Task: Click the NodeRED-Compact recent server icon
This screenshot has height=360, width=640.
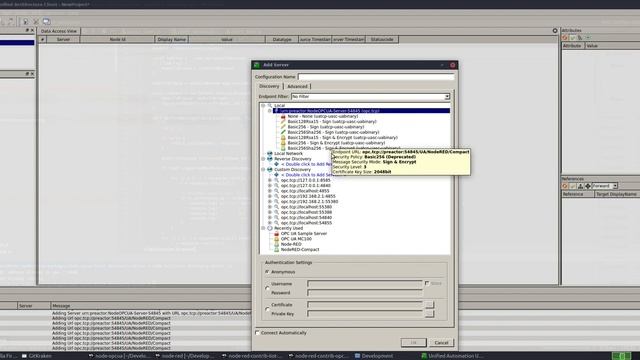Action: click(276, 249)
